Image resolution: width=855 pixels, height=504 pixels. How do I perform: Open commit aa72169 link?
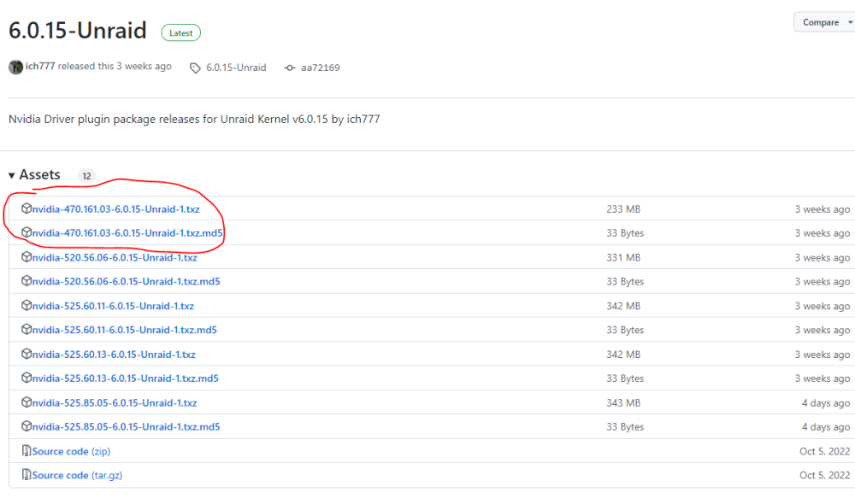(320, 67)
